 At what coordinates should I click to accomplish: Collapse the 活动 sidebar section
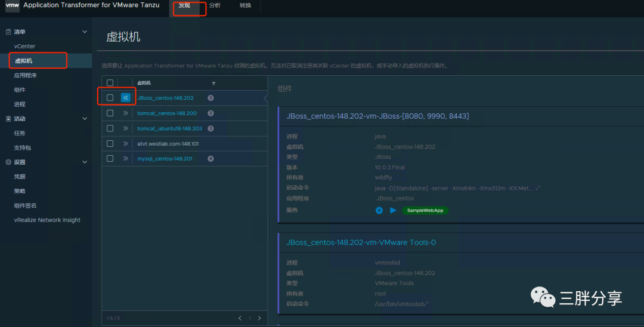(85, 119)
